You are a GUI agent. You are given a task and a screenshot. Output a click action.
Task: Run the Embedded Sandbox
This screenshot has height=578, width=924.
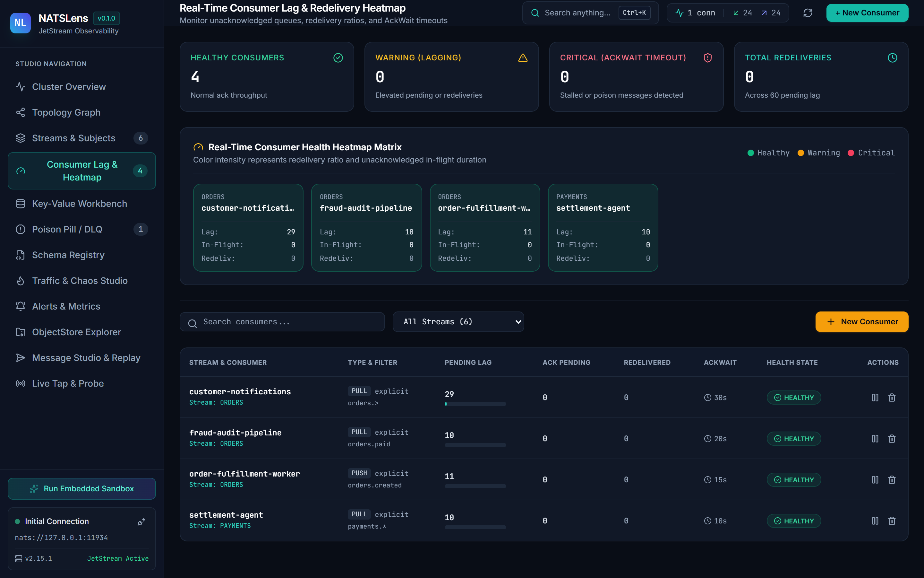point(82,488)
